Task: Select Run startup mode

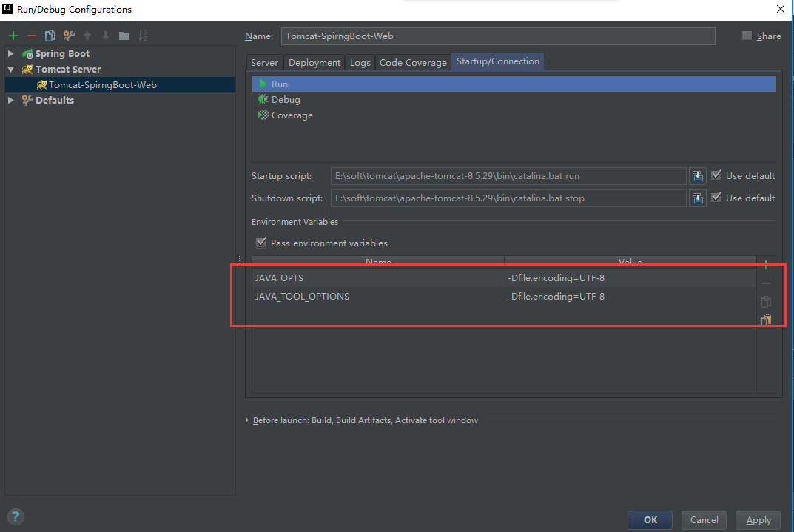Action: [514, 84]
